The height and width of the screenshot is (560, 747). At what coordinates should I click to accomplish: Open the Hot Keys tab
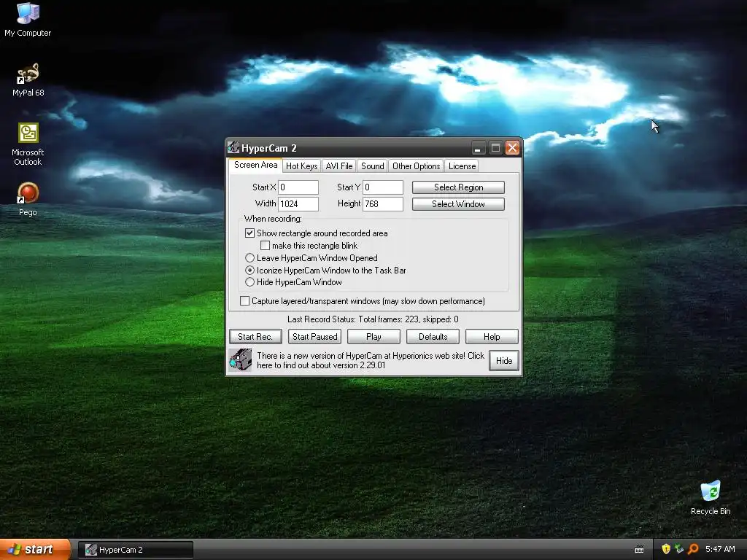tap(301, 166)
